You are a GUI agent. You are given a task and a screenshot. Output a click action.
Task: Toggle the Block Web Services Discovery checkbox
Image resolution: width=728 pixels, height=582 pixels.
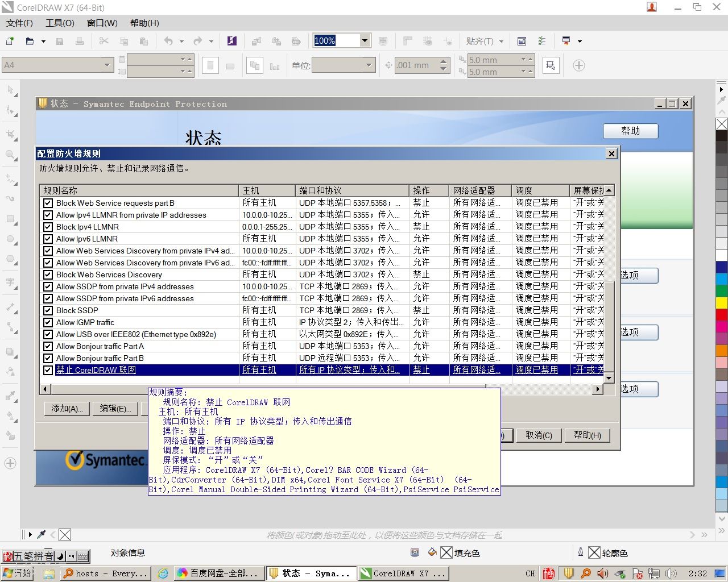pos(48,275)
